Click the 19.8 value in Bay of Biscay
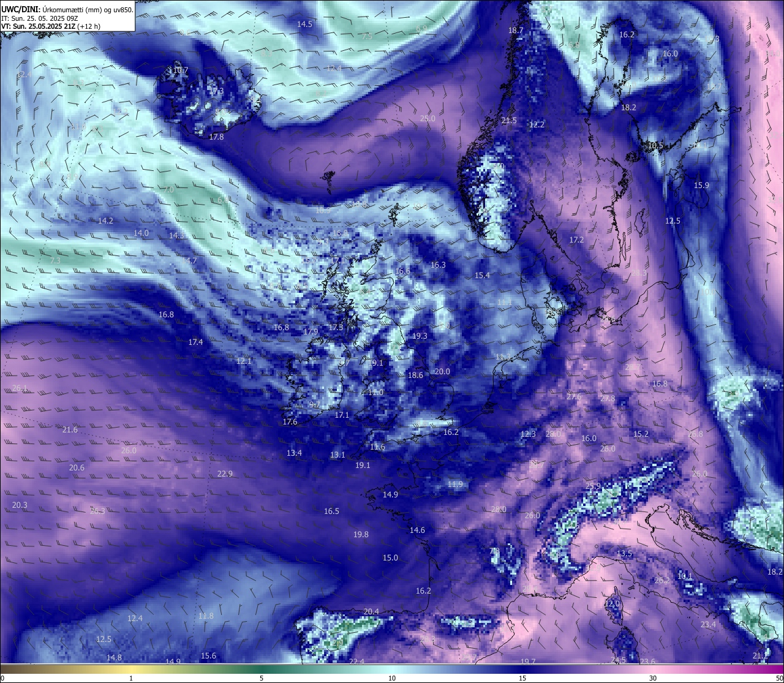This screenshot has height=683, width=784. [x=361, y=534]
